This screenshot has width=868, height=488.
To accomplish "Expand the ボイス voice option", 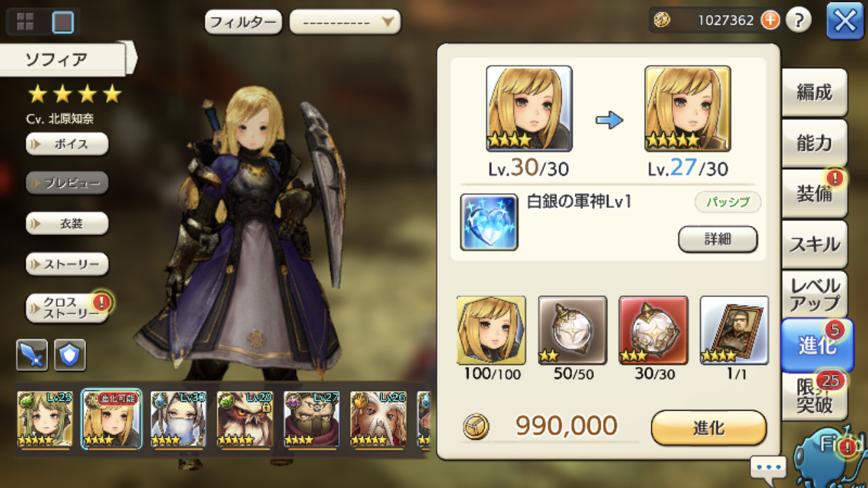I will click(67, 144).
